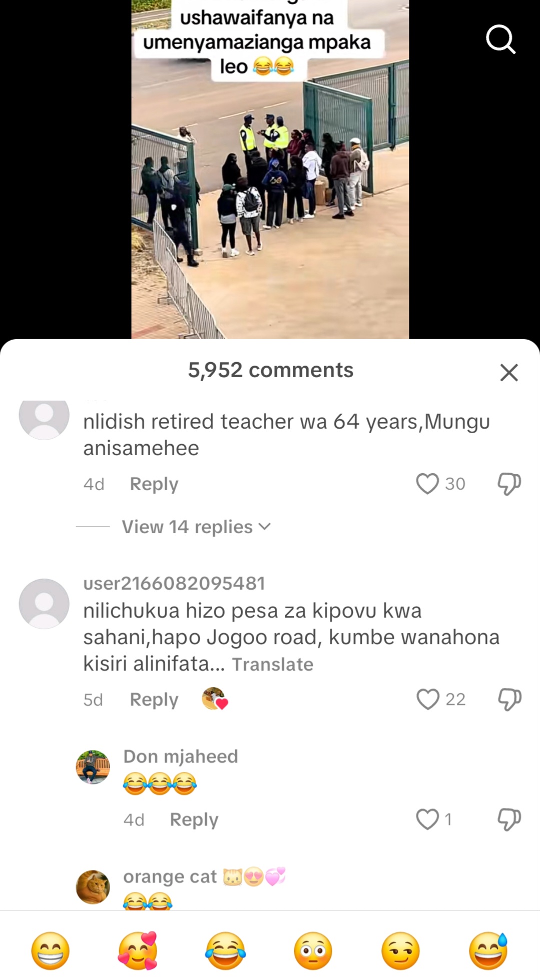Reply to user2166082095481's comment
The height and width of the screenshot is (980, 540).
coord(154,699)
